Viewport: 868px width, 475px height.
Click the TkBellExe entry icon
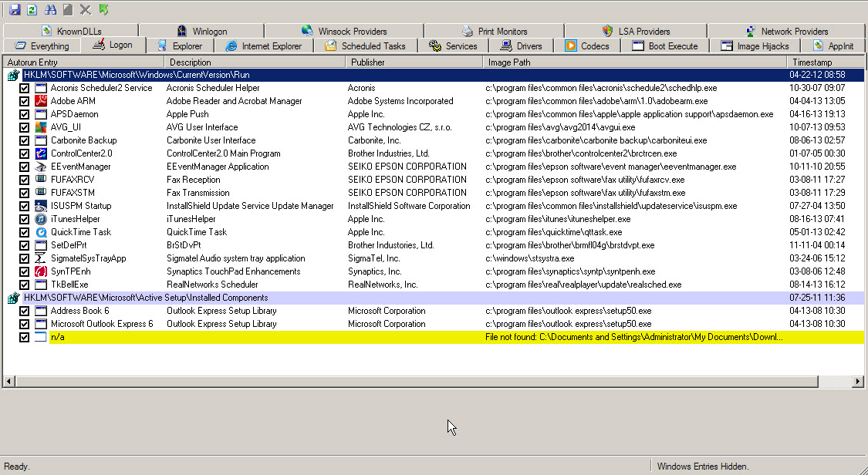coord(41,285)
